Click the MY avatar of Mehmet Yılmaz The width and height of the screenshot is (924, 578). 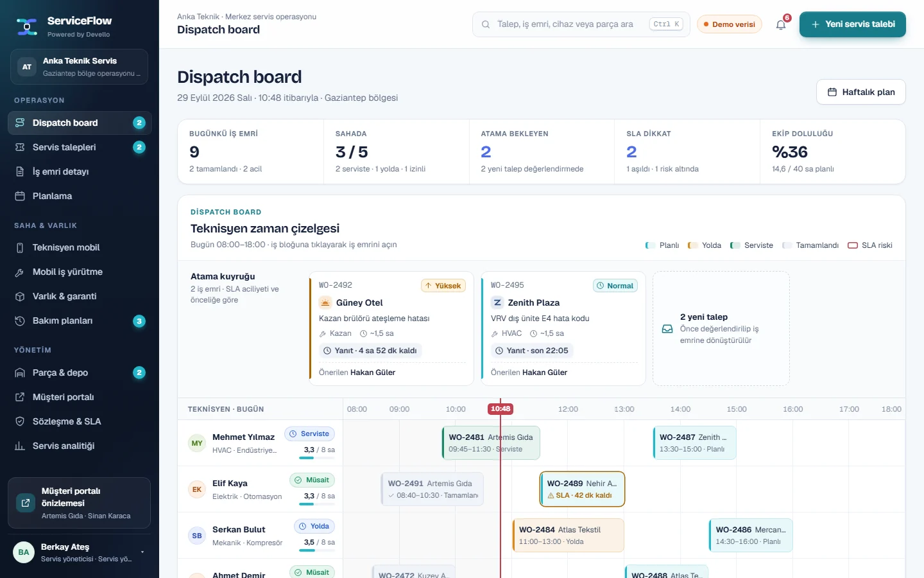[x=197, y=443]
